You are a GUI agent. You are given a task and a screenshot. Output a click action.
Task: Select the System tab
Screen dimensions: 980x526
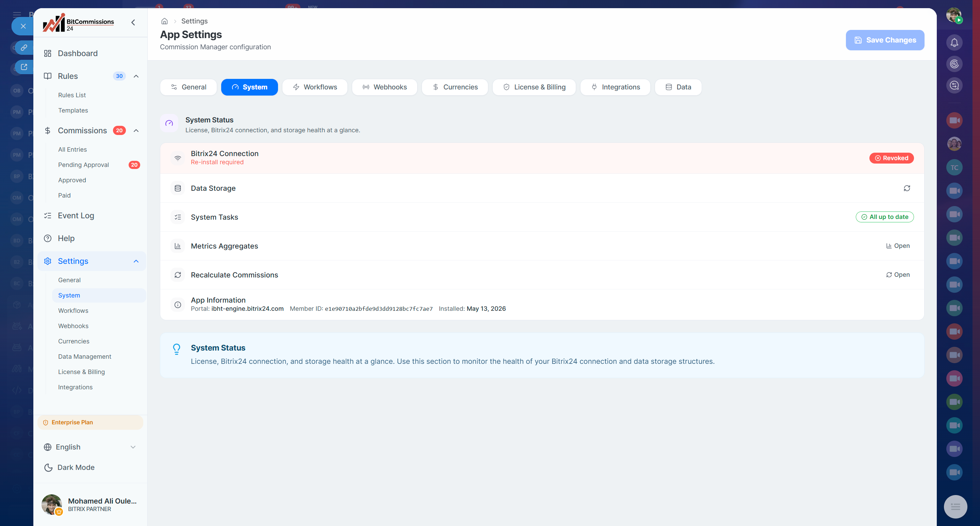click(x=249, y=87)
